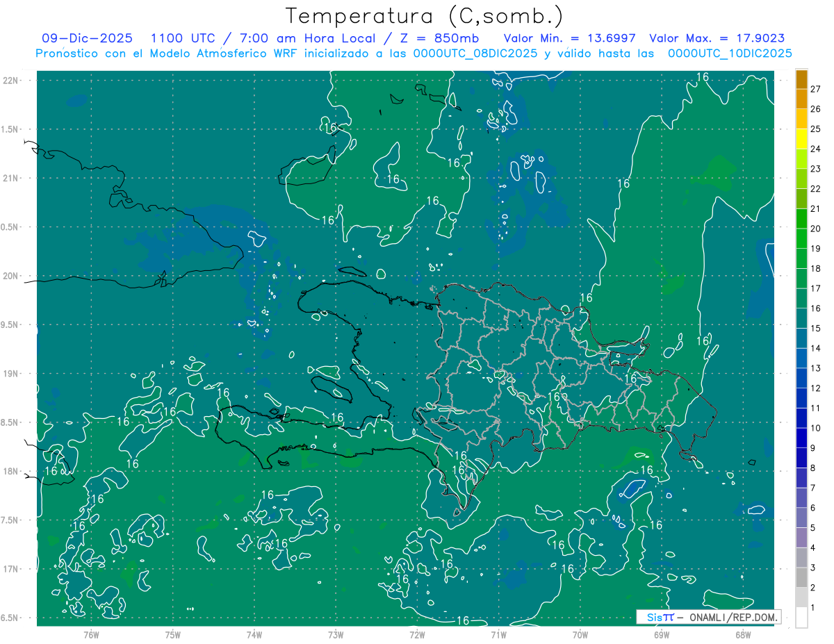Click the "73W" longitude label
Screen dimensions: 834x644
click(336, 634)
